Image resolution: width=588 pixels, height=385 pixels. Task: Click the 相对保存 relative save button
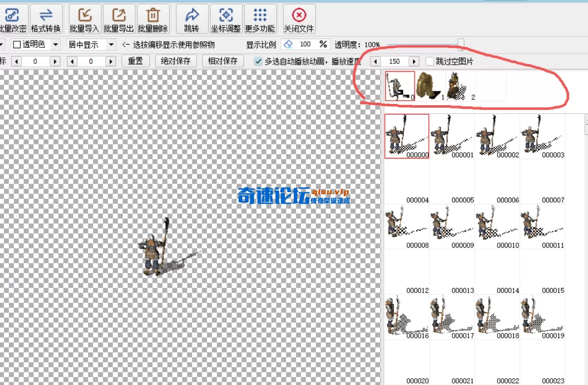(223, 61)
